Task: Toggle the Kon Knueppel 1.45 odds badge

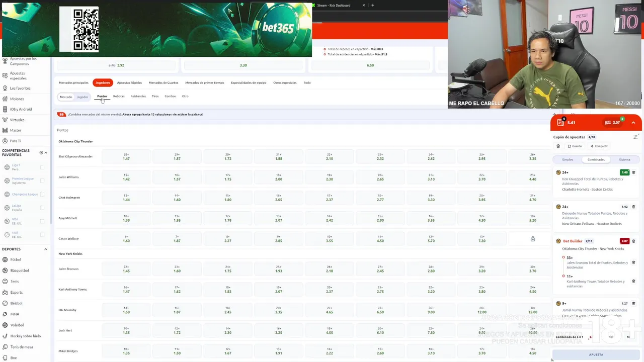Action: click(624, 172)
